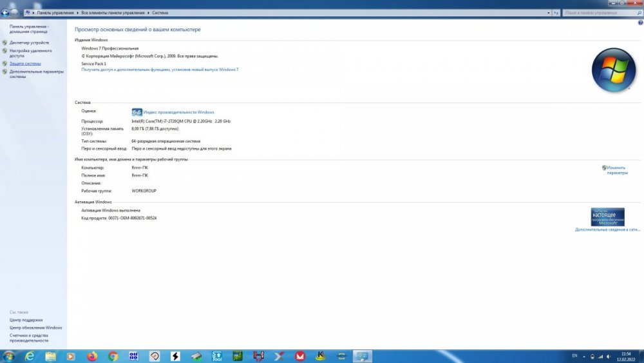Select the processor text "Intel(R) Core(TM) i7-2720QM"

click(x=157, y=121)
